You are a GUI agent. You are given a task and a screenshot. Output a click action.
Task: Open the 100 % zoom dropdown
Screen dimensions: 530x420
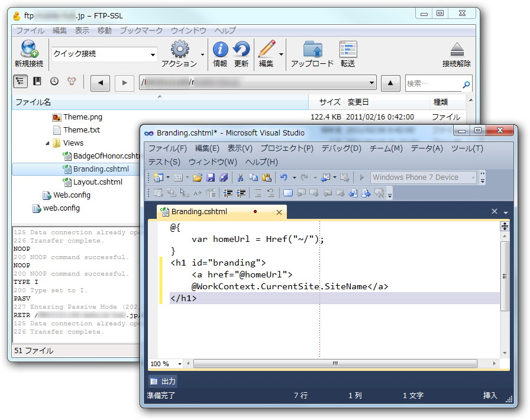coord(179,364)
